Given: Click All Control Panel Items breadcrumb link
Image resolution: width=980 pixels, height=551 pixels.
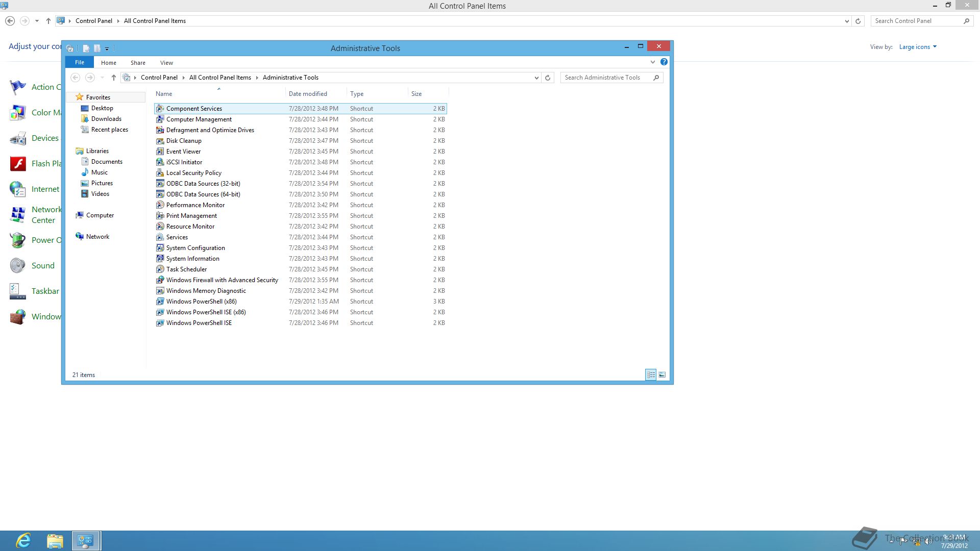Looking at the screenshot, I should click(220, 78).
